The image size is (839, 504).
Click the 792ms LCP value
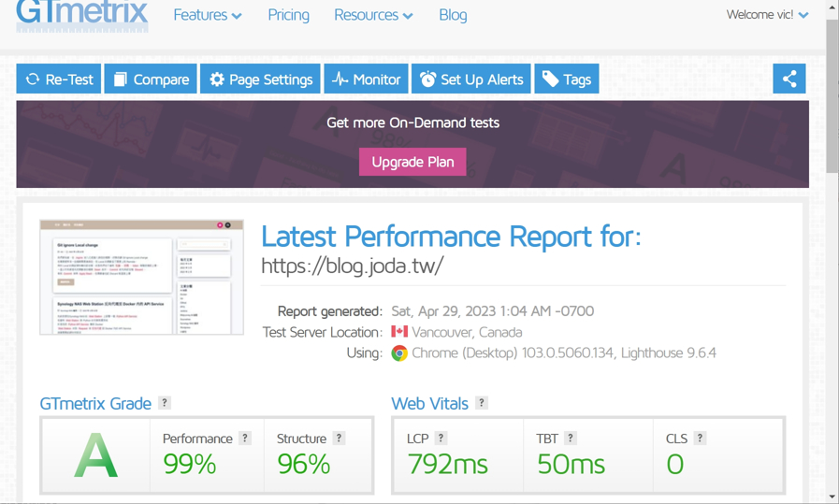coord(447,464)
